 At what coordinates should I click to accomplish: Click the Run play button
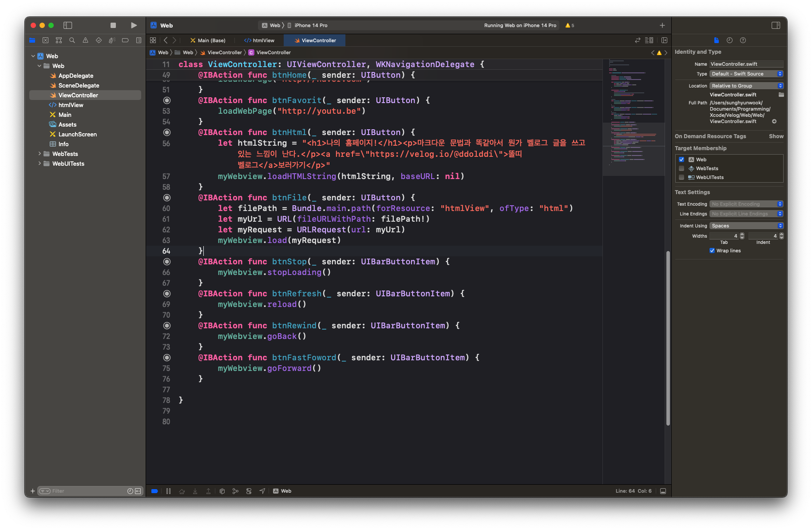tap(134, 25)
